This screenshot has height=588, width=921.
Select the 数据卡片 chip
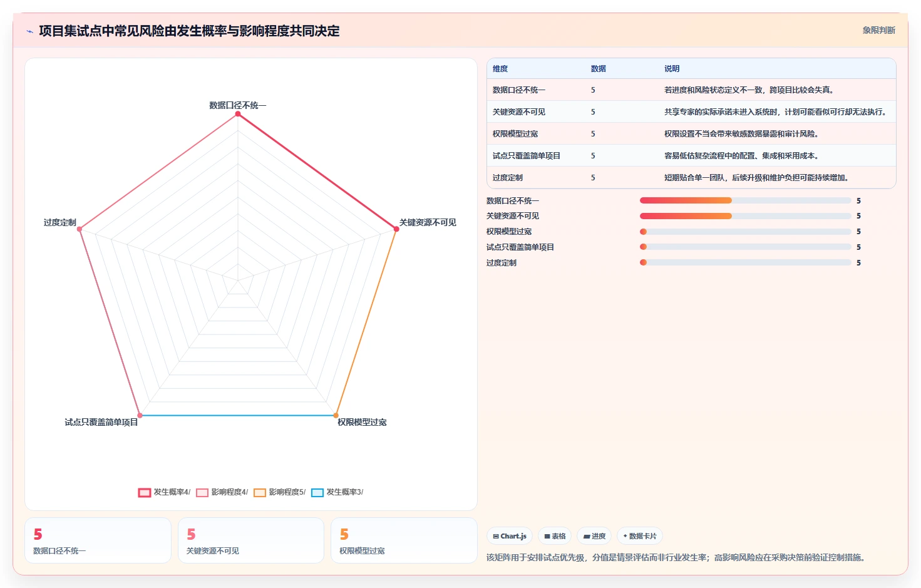pos(640,536)
